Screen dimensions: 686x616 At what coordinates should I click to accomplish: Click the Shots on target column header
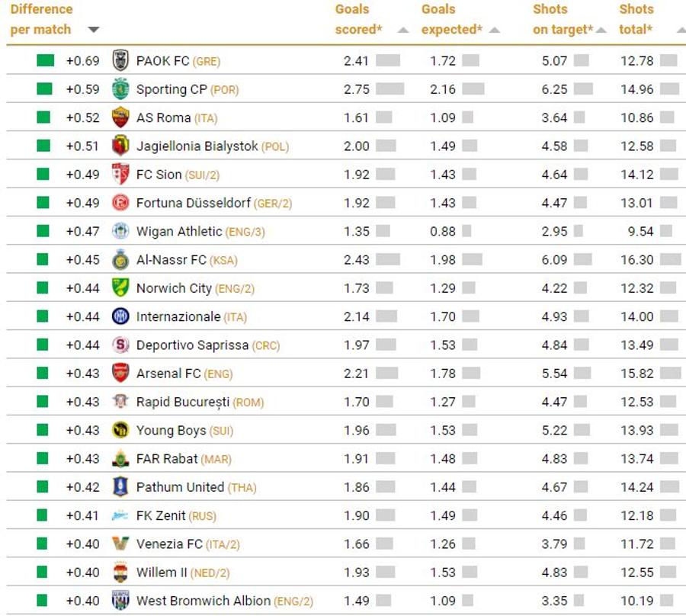coord(563,19)
